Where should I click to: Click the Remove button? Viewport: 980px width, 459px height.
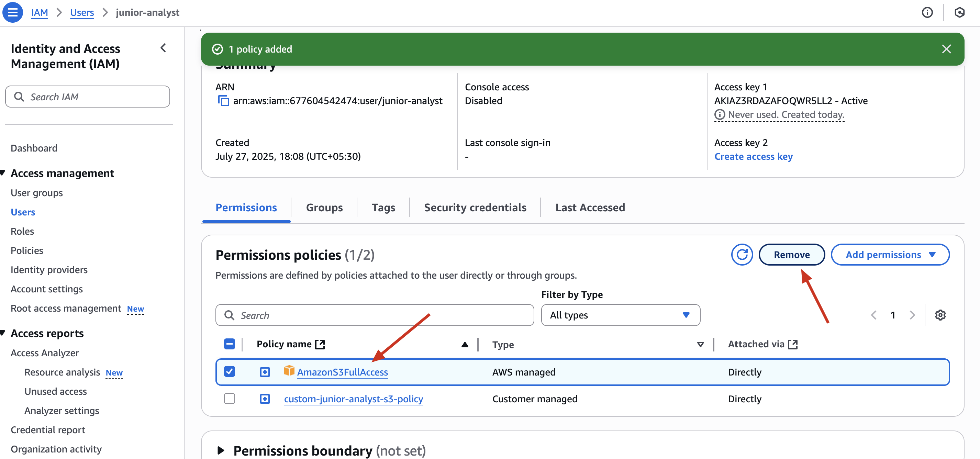pyautogui.click(x=792, y=255)
